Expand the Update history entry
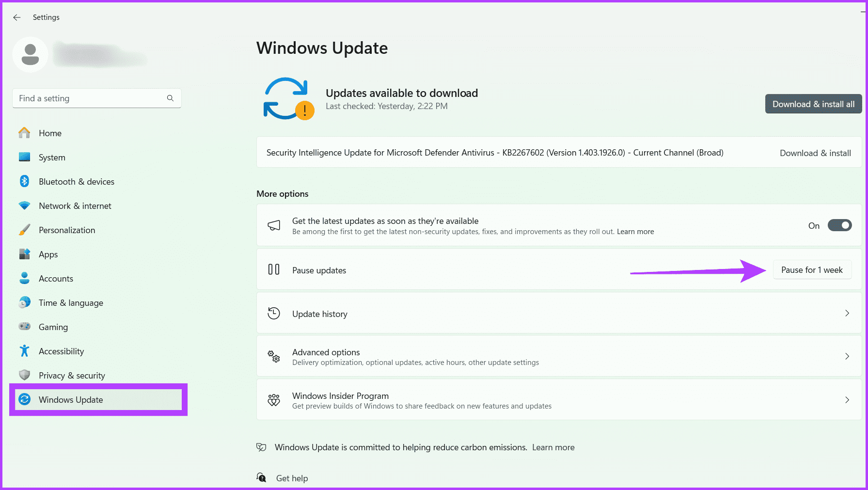Viewport: 868px width, 490px height. [847, 313]
